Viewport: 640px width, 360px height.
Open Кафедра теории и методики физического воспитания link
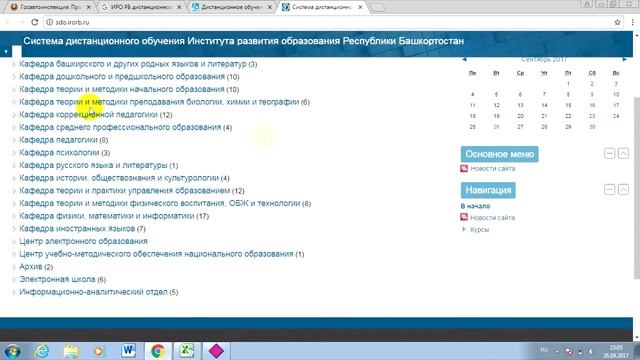tap(160, 203)
